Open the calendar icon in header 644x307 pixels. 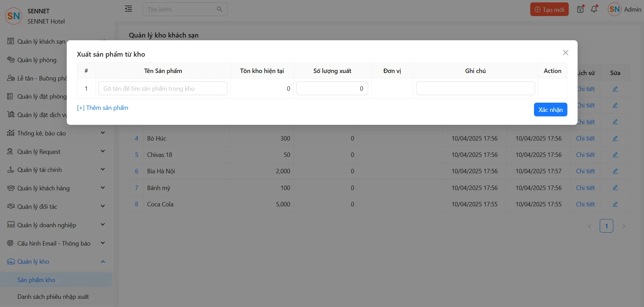click(x=580, y=9)
